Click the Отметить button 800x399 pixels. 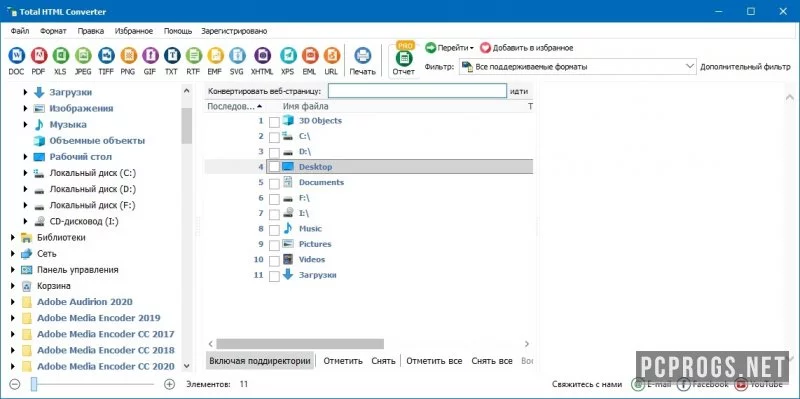click(x=343, y=361)
